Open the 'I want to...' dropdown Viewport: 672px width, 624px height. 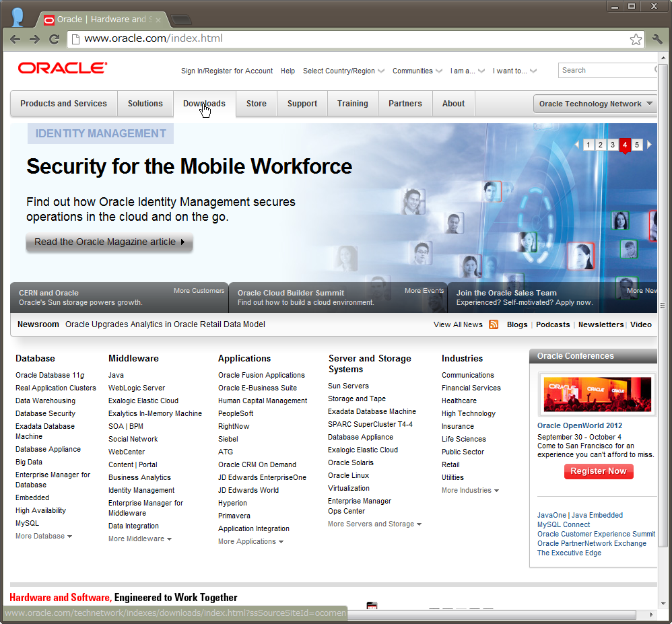click(x=514, y=71)
